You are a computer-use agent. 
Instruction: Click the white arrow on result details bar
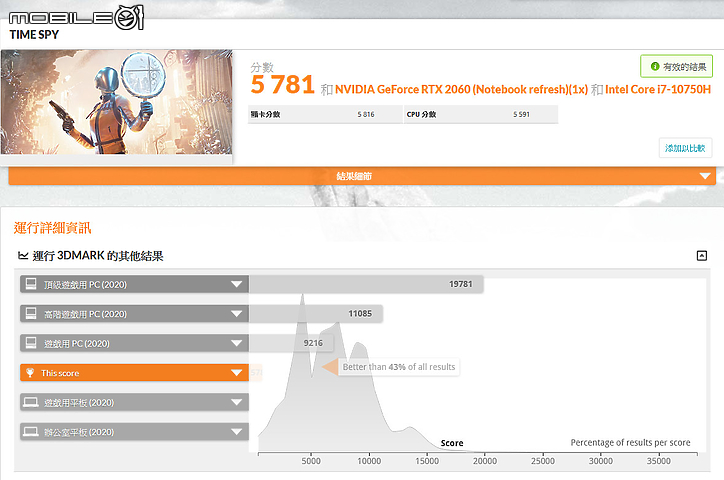pos(705,176)
